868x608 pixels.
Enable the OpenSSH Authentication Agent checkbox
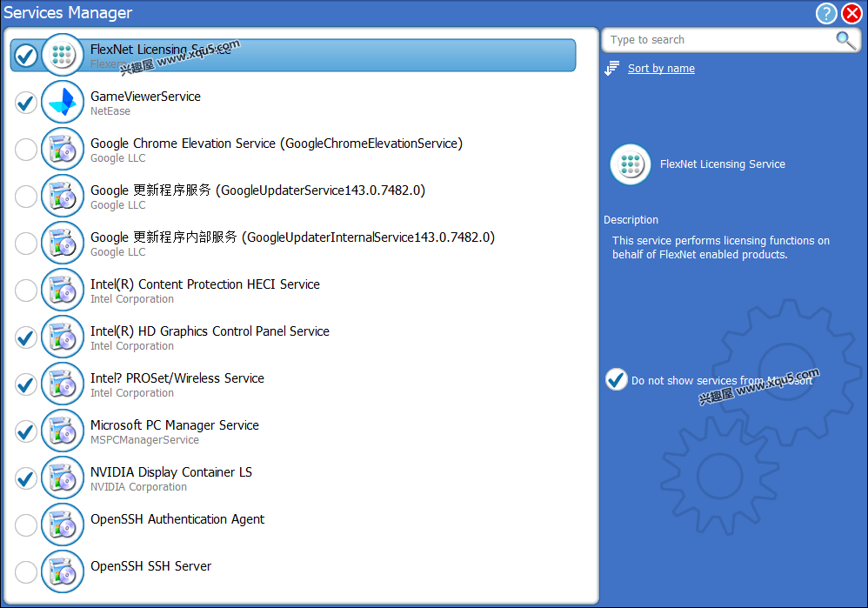coord(25,524)
